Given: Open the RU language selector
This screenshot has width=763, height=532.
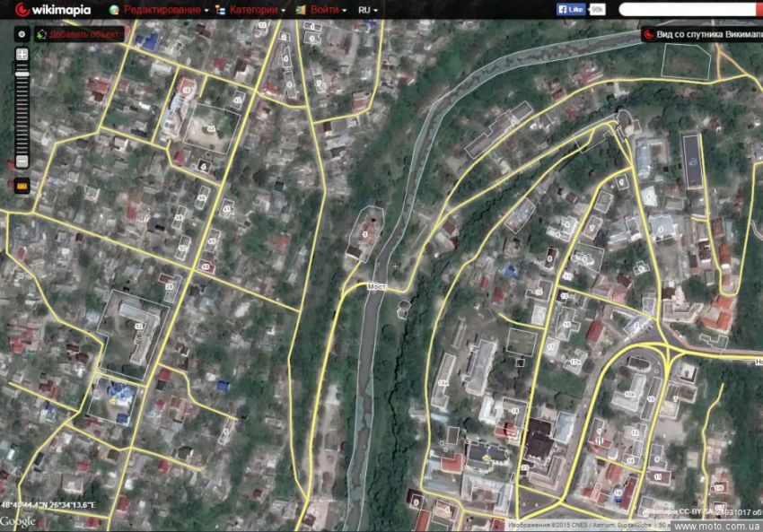Looking at the screenshot, I should coord(367,9).
